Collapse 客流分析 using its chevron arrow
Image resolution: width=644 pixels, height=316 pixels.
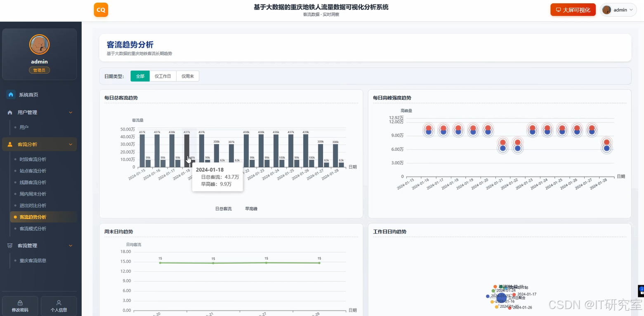(x=71, y=145)
